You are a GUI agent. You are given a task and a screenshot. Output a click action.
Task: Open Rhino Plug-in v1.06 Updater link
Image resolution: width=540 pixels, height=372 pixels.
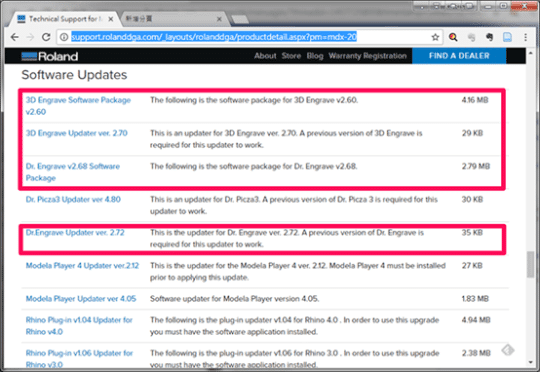point(79,359)
